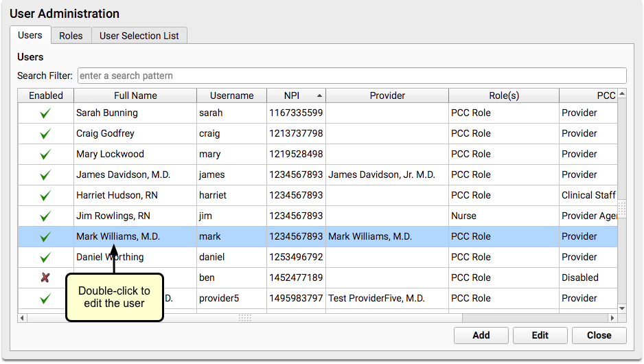Image resolution: width=644 pixels, height=364 pixels.
Task: Click username cell 'daniel'
Action: (x=231, y=257)
